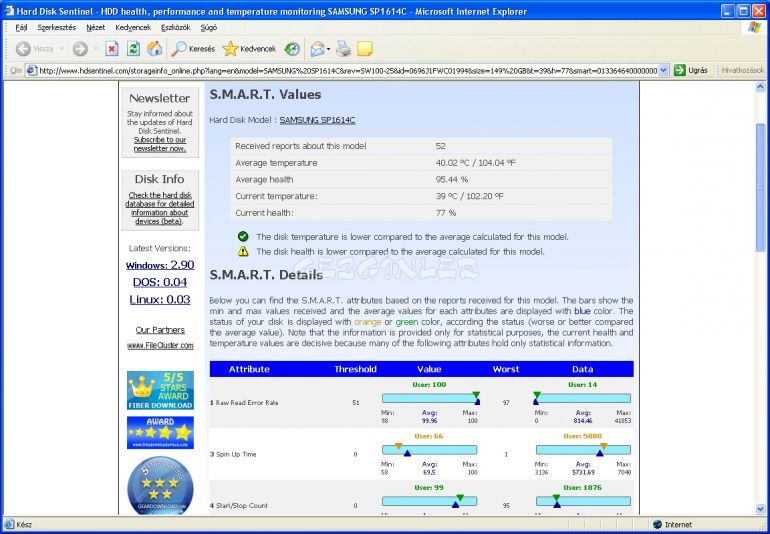The height and width of the screenshot is (534, 770).
Task: Click the Ugrás go button
Action: [x=691, y=71]
